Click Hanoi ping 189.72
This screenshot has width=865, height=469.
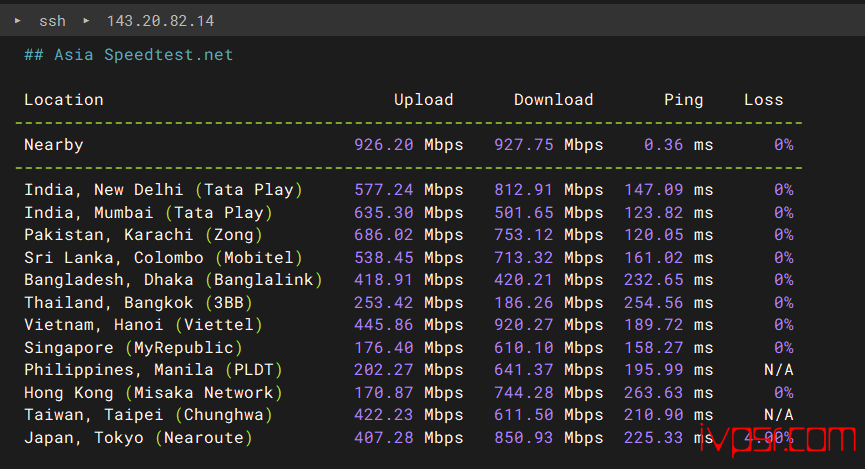[654, 325]
